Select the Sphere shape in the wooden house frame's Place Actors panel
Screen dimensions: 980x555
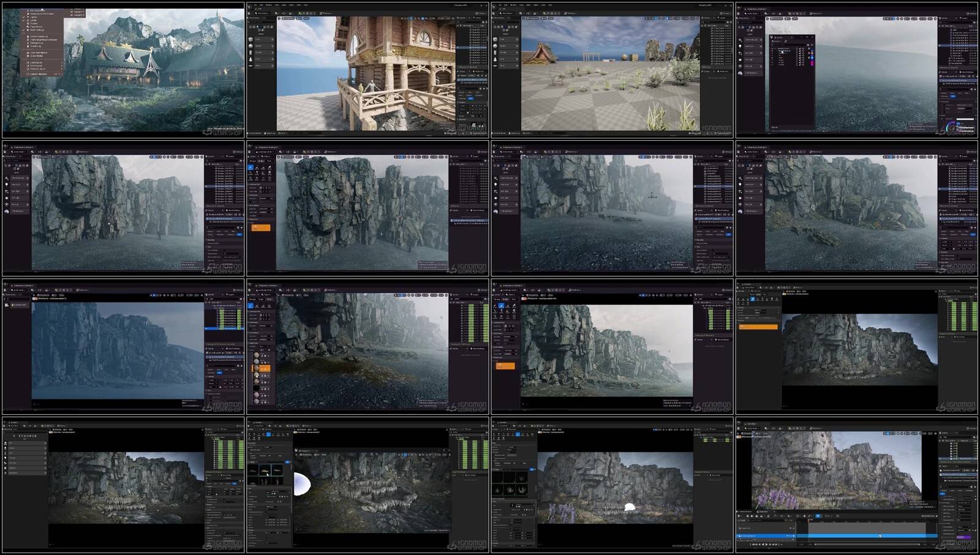click(x=251, y=46)
